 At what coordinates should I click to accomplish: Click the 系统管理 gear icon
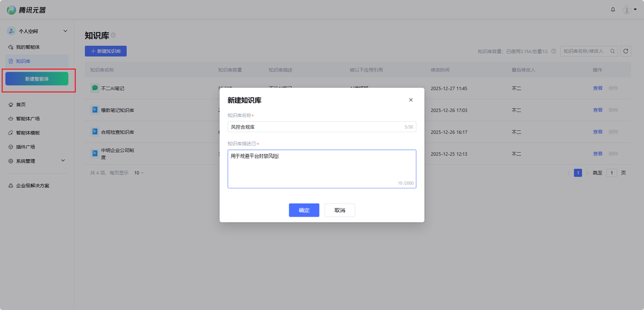point(11,161)
